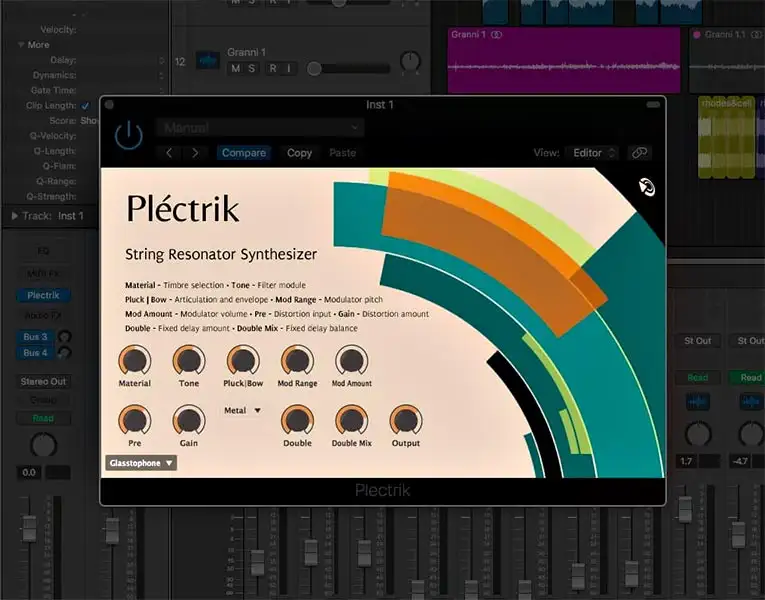Toggle the Clip Length checkbox

(85, 106)
